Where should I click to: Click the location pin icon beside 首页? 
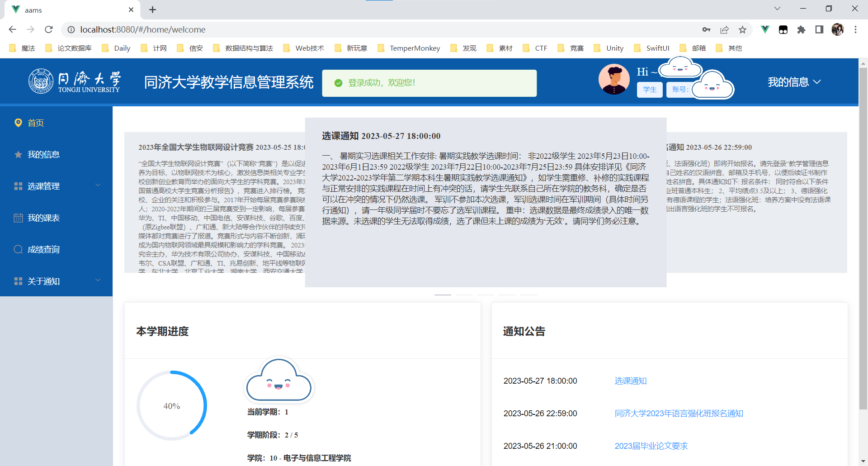[18, 123]
